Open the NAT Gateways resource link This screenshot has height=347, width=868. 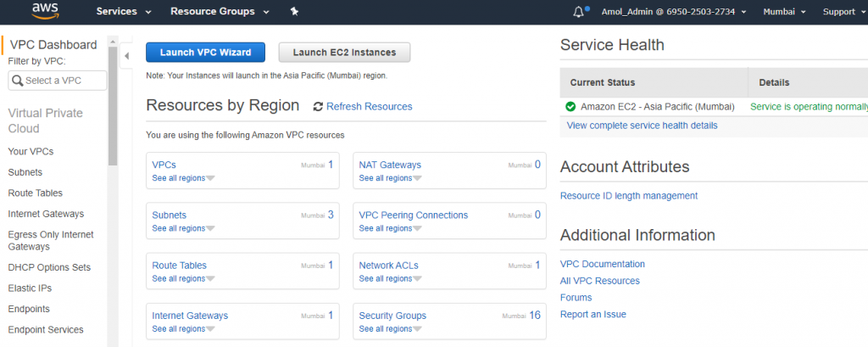(390, 165)
